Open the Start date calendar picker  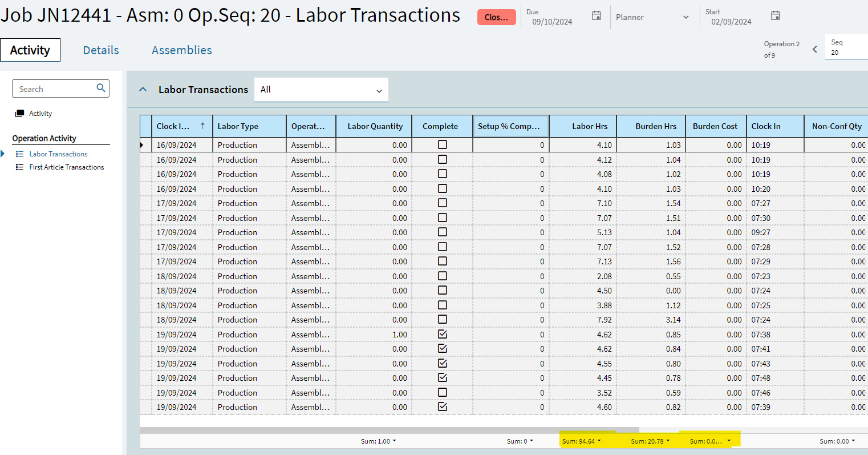[775, 16]
